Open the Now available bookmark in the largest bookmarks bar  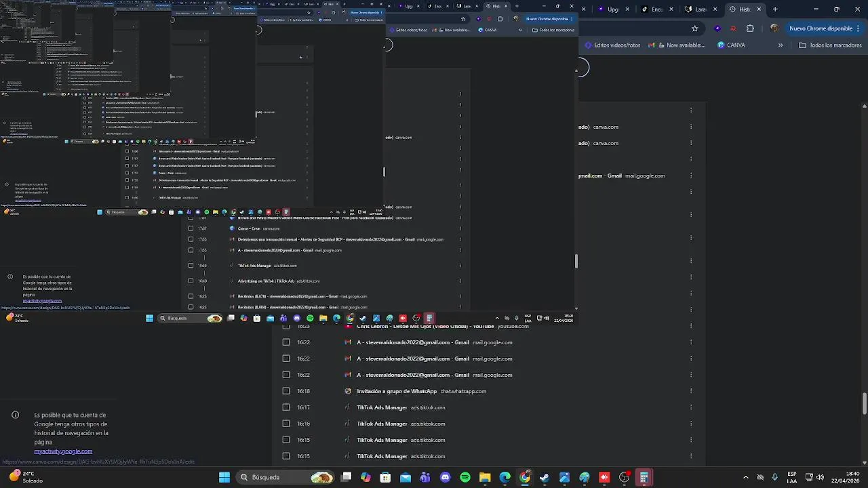677,45
